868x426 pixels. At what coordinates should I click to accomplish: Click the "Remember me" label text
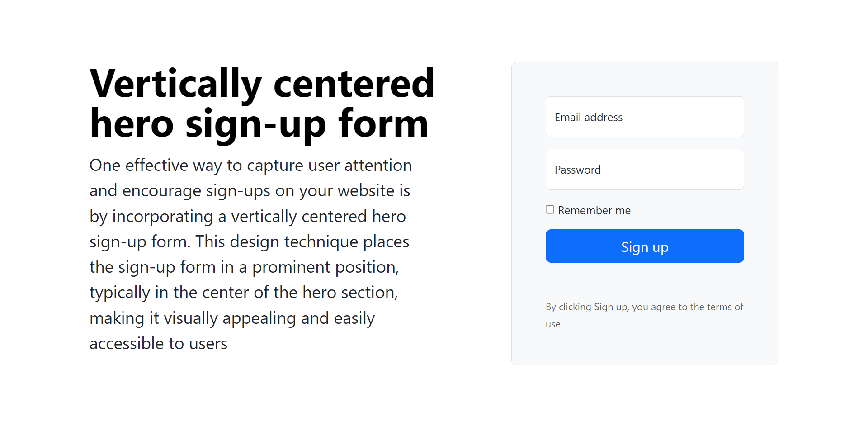(x=594, y=211)
